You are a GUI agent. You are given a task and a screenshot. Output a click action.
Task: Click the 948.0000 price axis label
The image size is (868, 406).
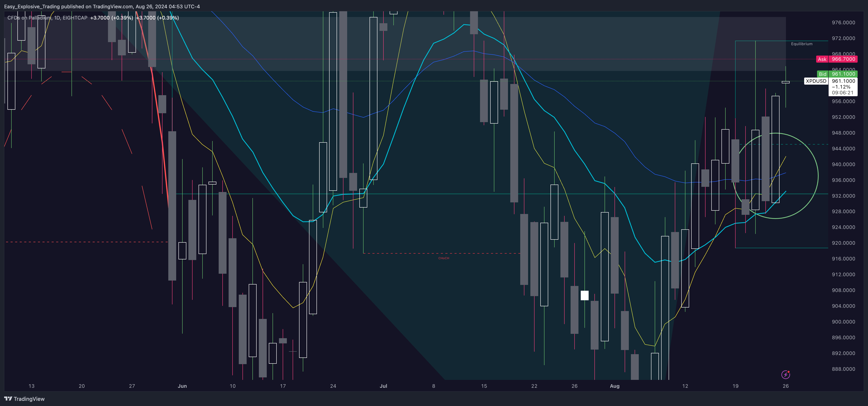(843, 133)
